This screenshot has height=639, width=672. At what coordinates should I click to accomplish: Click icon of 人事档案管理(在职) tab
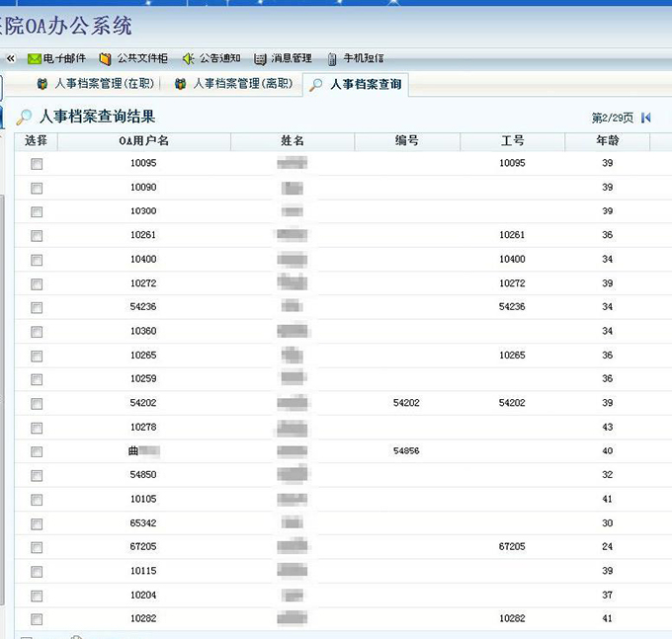[x=42, y=84]
